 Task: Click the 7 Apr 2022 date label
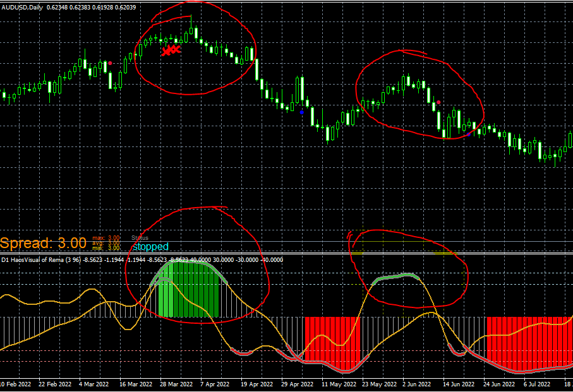(x=215, y=384)
